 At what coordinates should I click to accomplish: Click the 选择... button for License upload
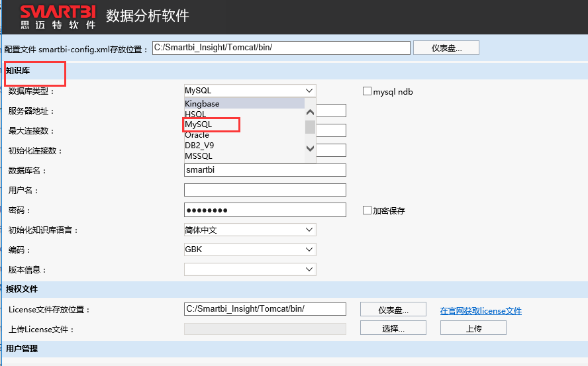[393, 328]
